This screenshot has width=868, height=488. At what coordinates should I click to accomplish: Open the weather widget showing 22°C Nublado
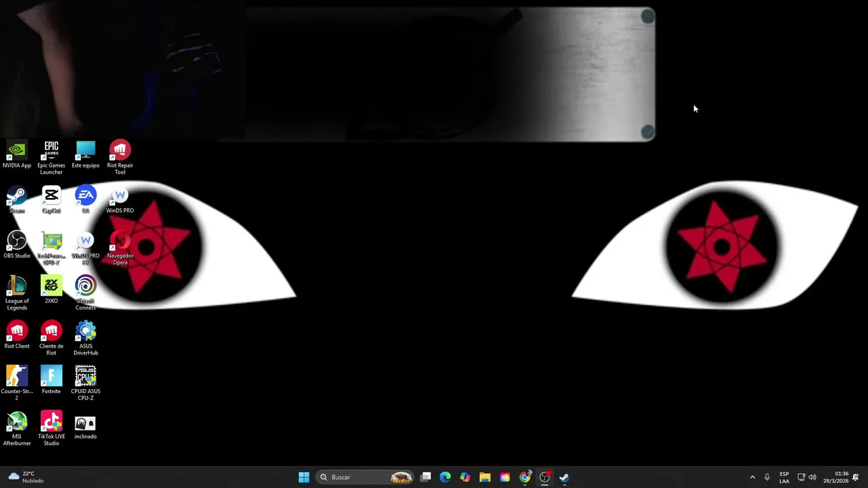[x=26, y=477]
